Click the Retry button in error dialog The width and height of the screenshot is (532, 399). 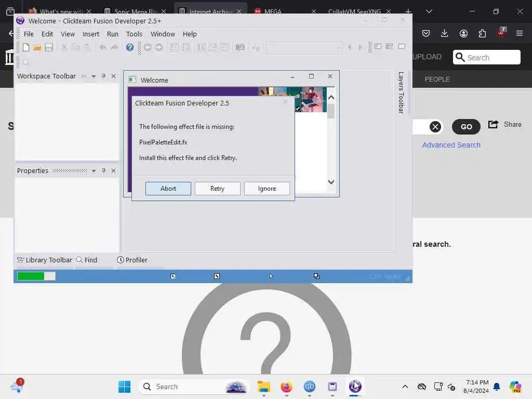tap(218, 189)
